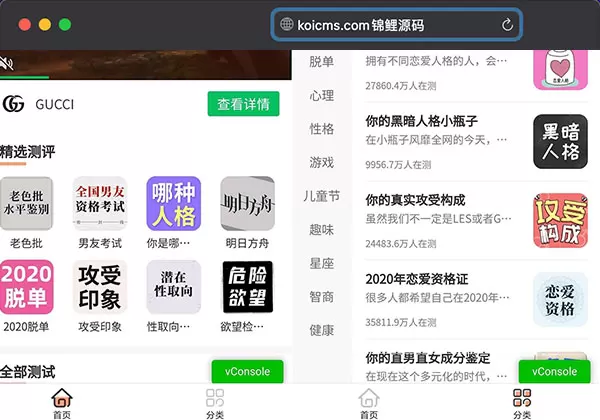Open the GUCCI logo icon
This screenshot has height=420, width=600.
[x=13, y=104]
